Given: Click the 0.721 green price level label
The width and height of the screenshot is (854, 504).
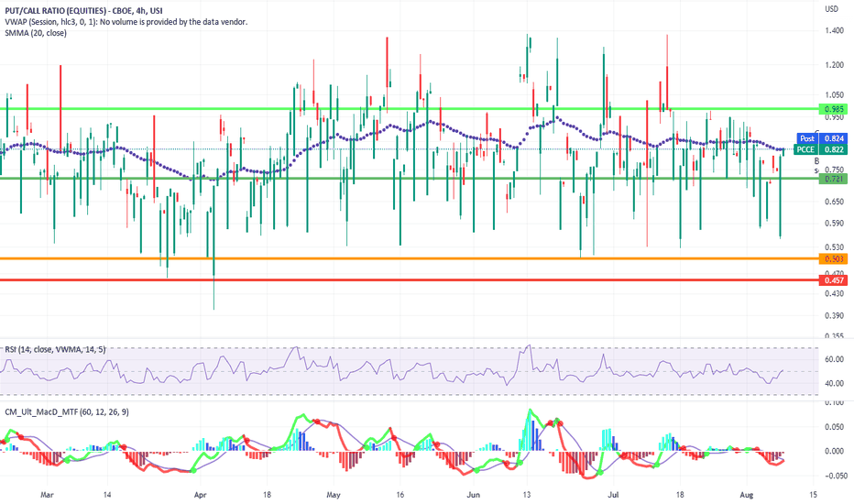Looking at the screenshot, I should (x=834, y=179).
